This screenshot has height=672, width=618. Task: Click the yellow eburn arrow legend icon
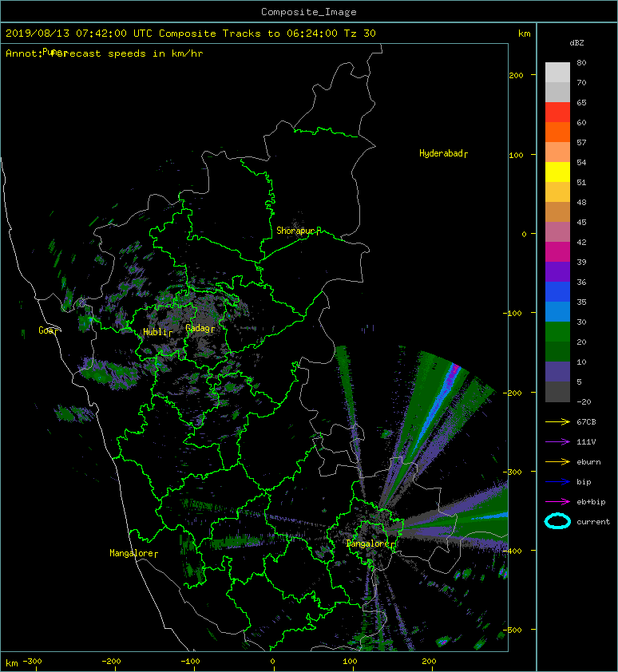click(x=557, y=462)
